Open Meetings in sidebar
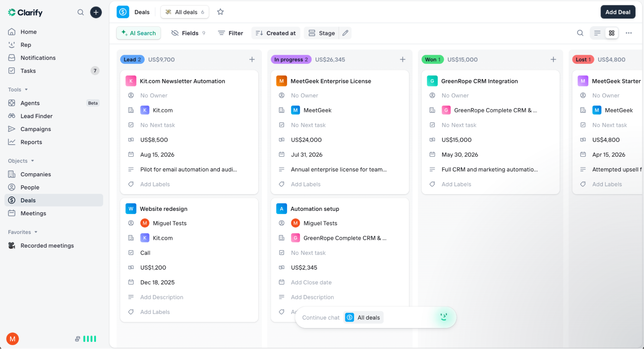The image size is (644, 349). [x=54, y=213]
